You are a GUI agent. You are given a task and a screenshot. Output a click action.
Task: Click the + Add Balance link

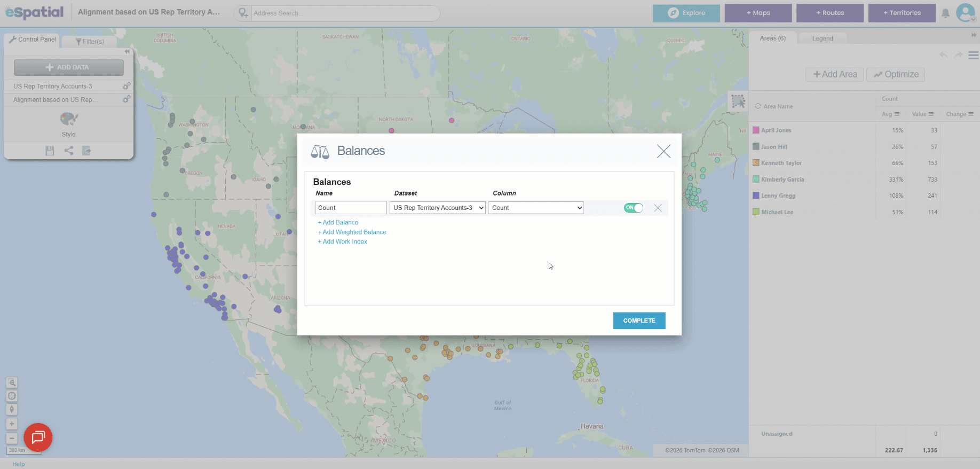[x=338, y=223]
